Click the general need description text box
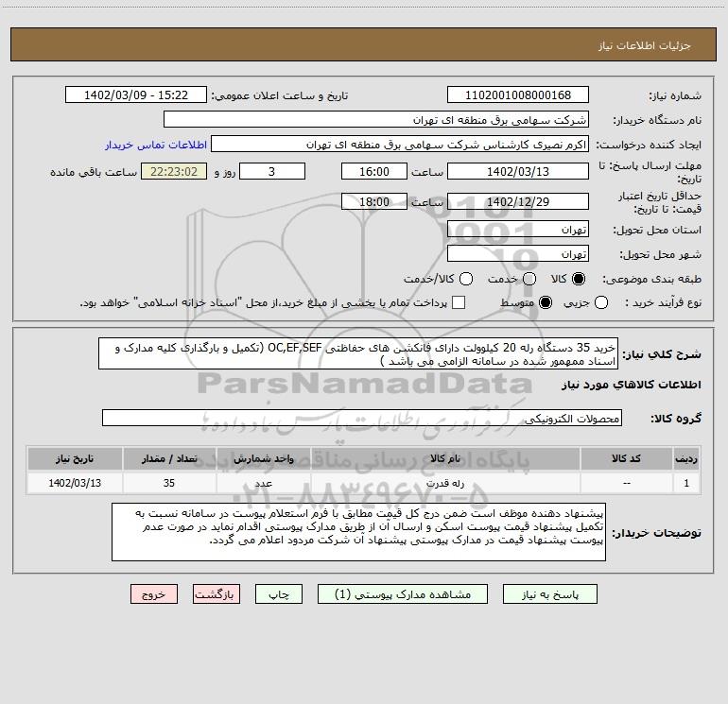 point(358,353)
